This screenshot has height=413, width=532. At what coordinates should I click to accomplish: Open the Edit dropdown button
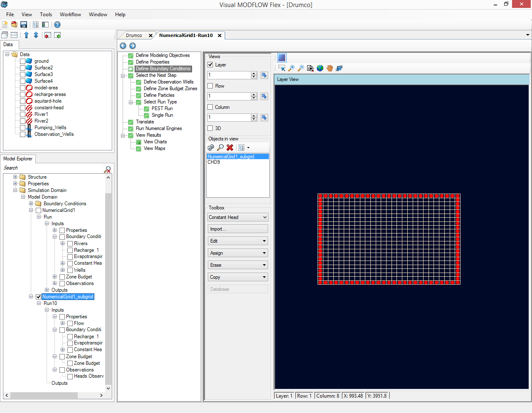click(237, 241)
